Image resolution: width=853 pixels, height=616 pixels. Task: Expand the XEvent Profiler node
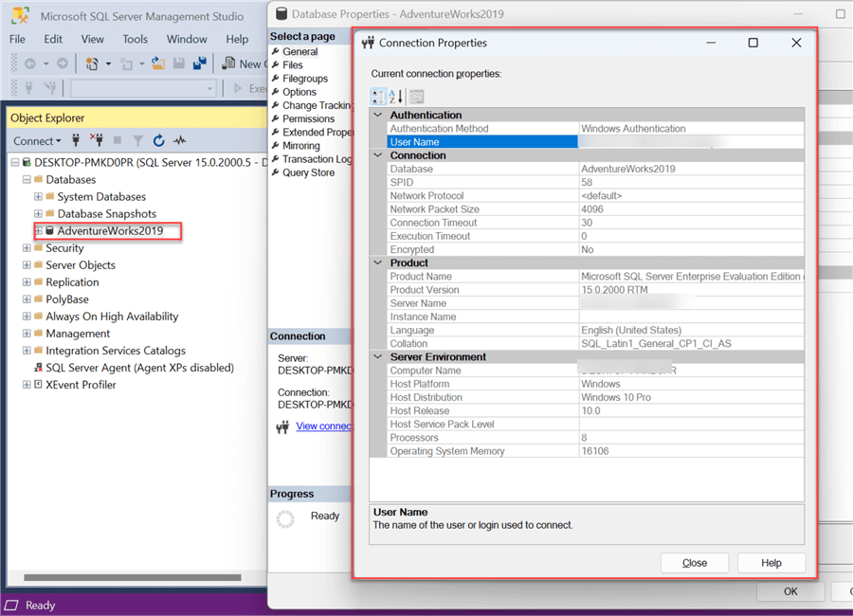click(x=27, y=385)
